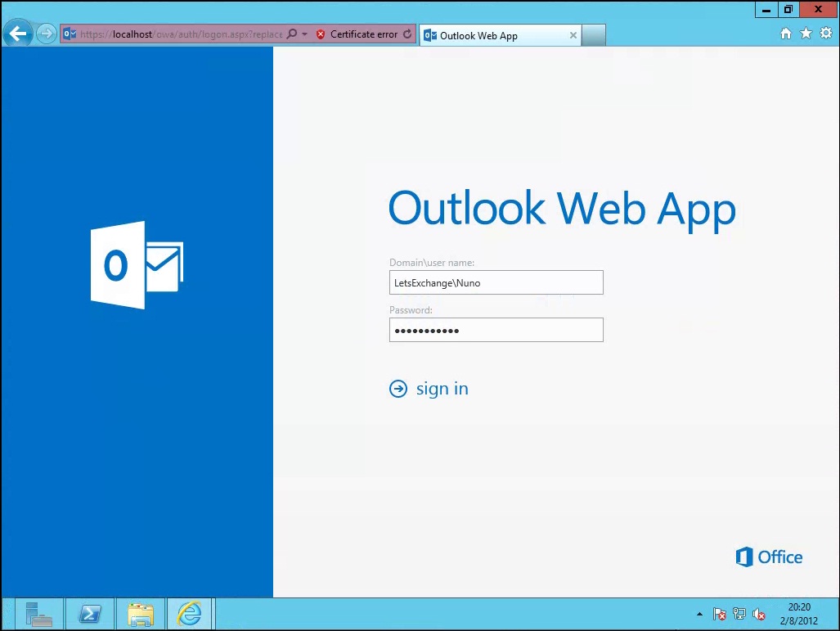The height and width of the screenshot is (631, 840).
Task: Click the Password input field
Action: [496, 330]
